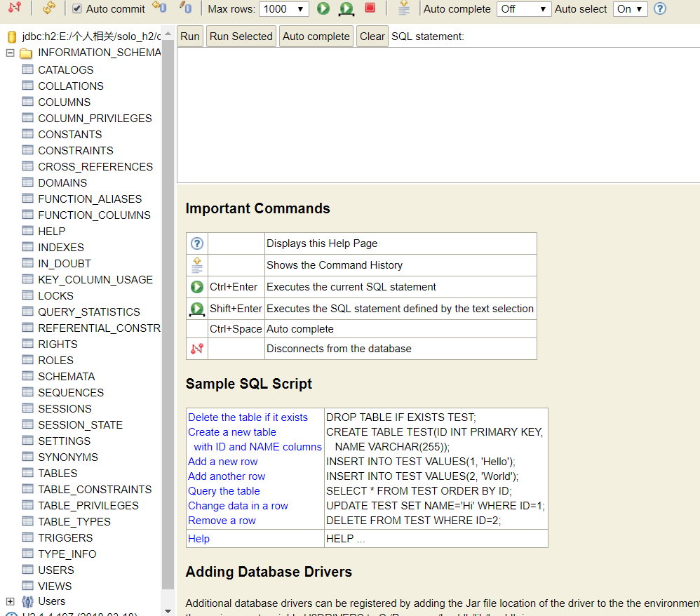The image size is (700, 616).
Task: Click the Run Selected text button
Action: tap(241, 36)
